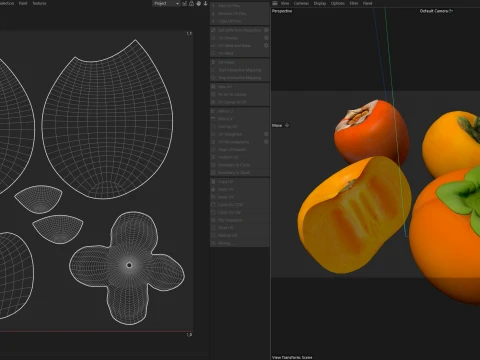The image size is (480, 360).
Task: Open UV Rectangularize settings gear
Action: [266, 142]
